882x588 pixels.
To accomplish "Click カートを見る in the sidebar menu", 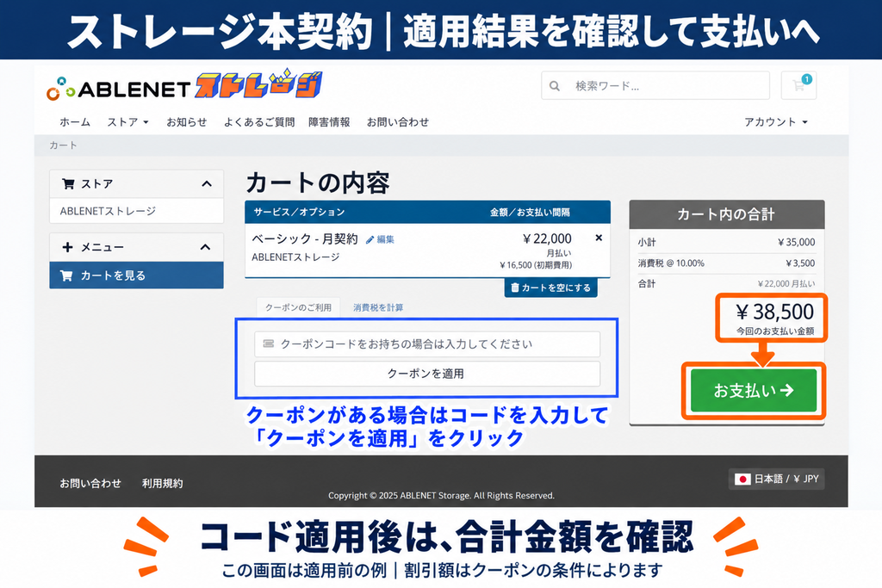I will pos(136,275).
